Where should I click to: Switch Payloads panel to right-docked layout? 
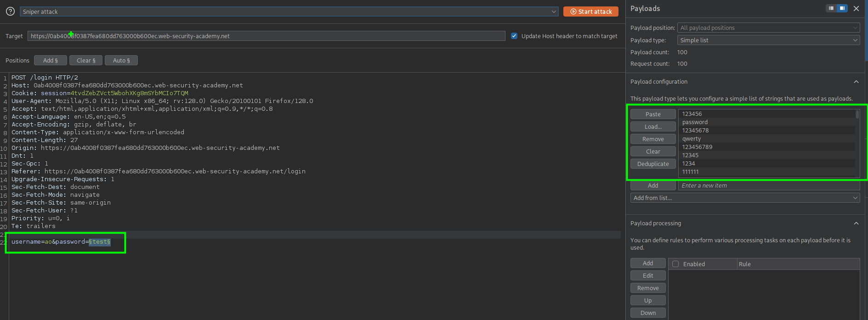tap(842, 8)
